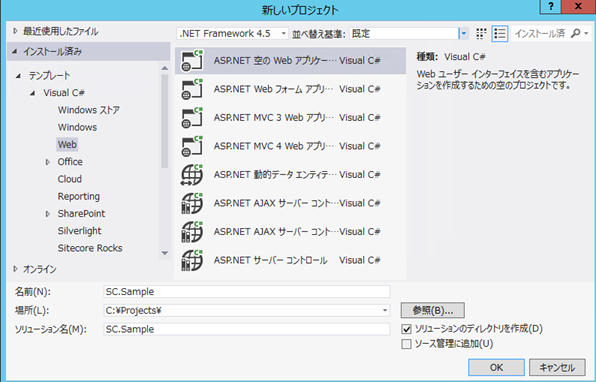Click the ソリューション名 input field
The width and height of the screenshot is (596, 382).
(x=247, y=329)
